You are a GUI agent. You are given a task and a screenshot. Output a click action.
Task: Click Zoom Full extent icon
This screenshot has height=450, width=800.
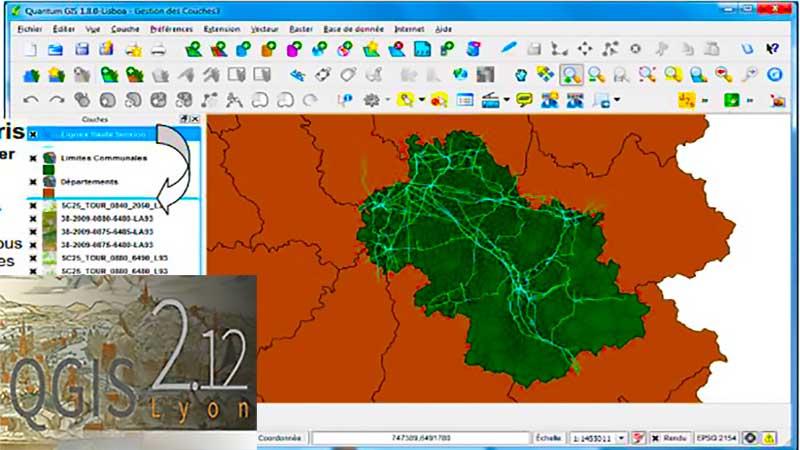(647, 75)
